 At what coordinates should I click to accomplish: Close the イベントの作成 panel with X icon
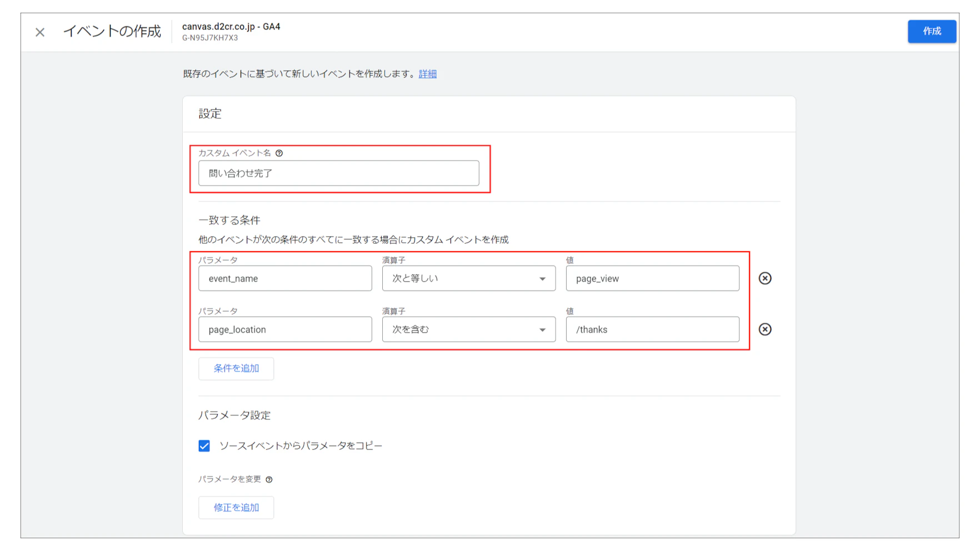(x=40, y=32)
